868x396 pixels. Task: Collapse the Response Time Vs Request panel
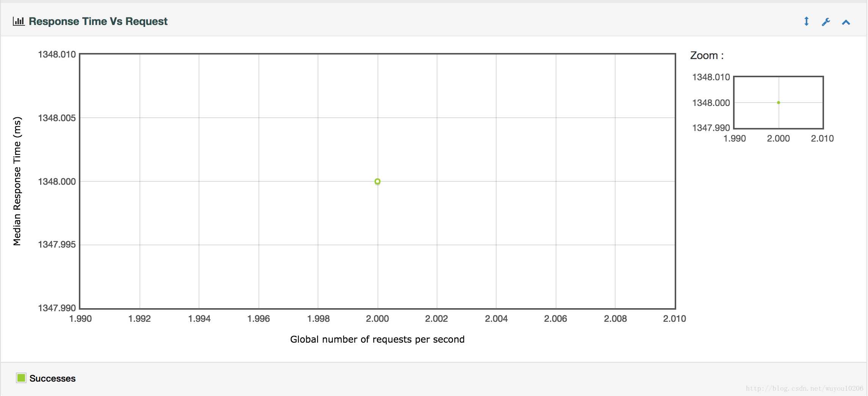point(846,22)
